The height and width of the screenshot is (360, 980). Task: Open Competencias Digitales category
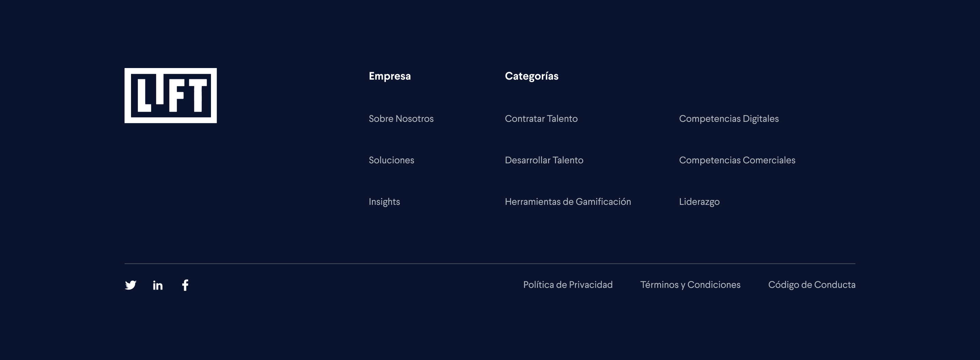(729, 119)
